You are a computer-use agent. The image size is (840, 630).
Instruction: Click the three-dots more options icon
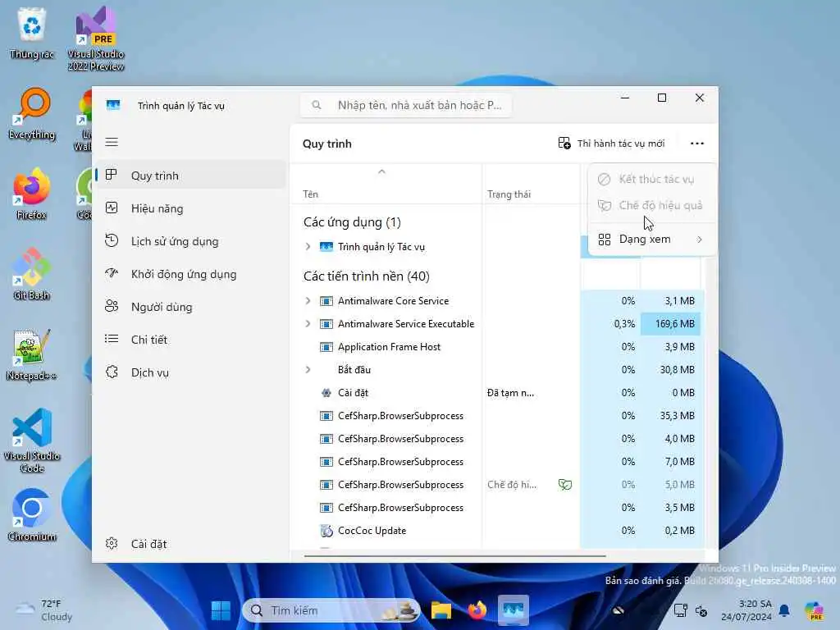tap(697, 144)
